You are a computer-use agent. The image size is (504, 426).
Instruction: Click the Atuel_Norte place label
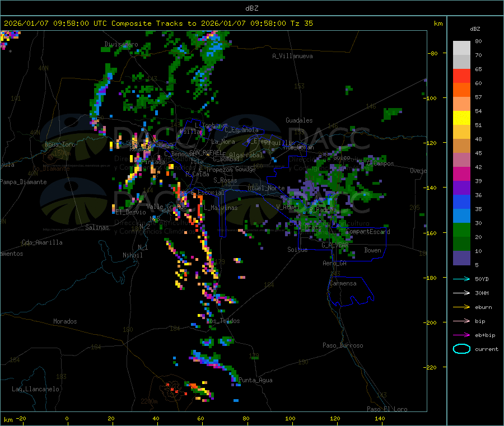coord(266,188)
